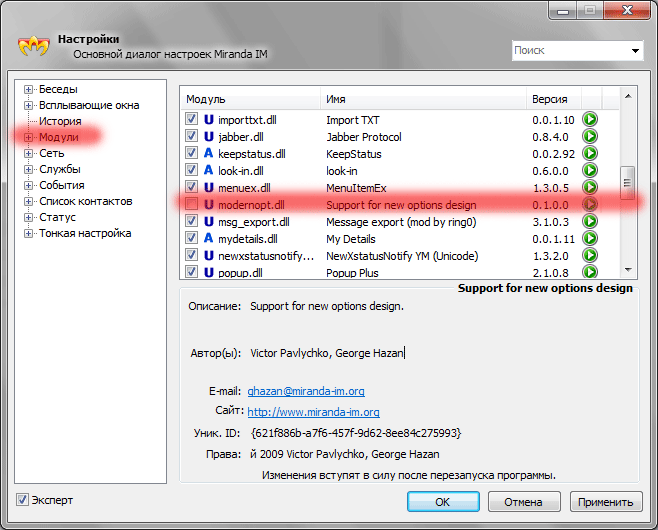Click green arrow icon for mydetails.dll
Image resolution: width=658 pixels, height=530 pixels.
(x=590, y=238)
